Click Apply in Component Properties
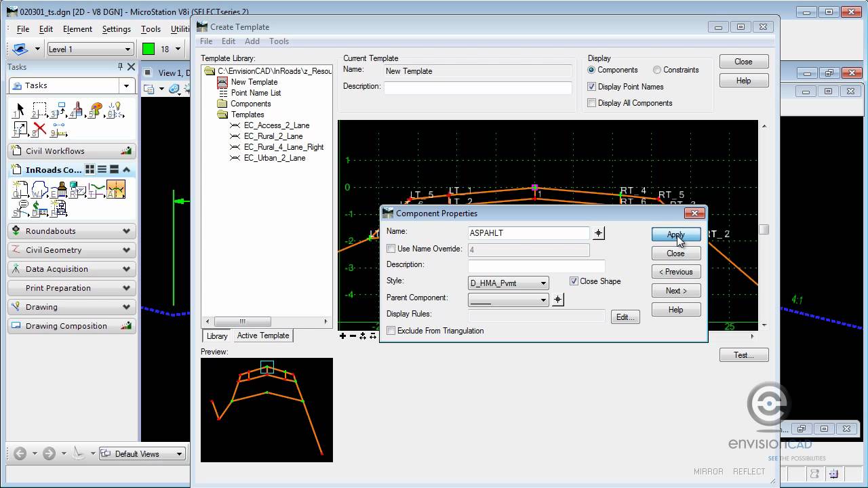 tap(676, 235)
